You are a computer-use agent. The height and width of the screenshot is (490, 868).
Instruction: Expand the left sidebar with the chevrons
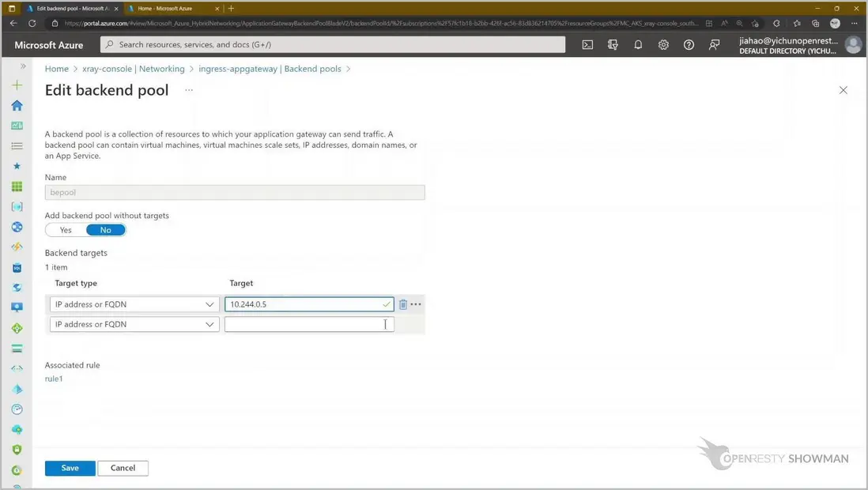[23, 66]
